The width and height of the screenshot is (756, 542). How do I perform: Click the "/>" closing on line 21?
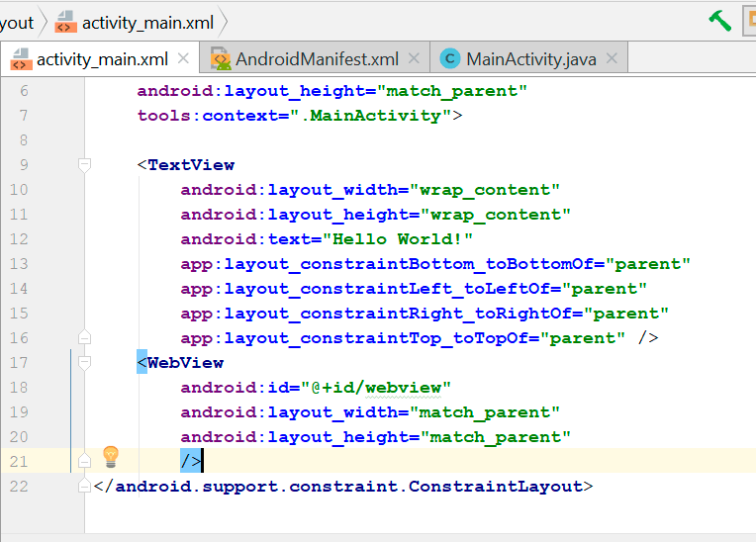click(191, 462)
